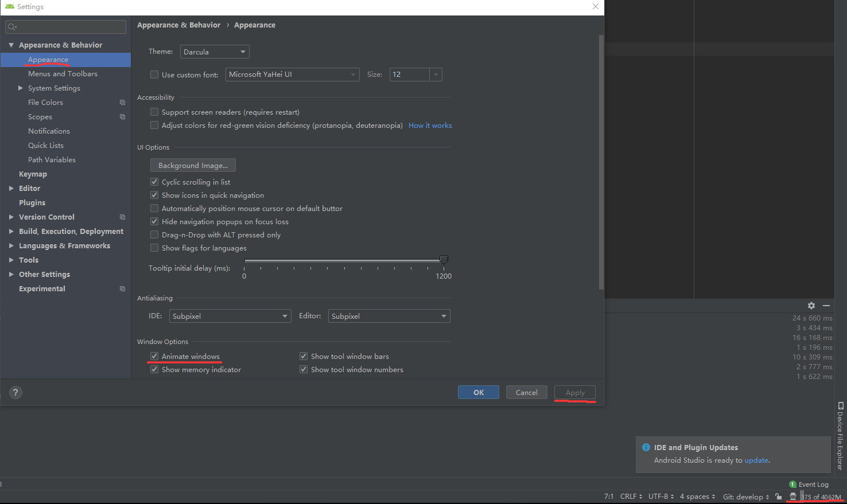Viewport: 847px width, 504px height.
Task: Enable Drag-n-Drop with ALT pressed only
Action: tap(154, 235)
